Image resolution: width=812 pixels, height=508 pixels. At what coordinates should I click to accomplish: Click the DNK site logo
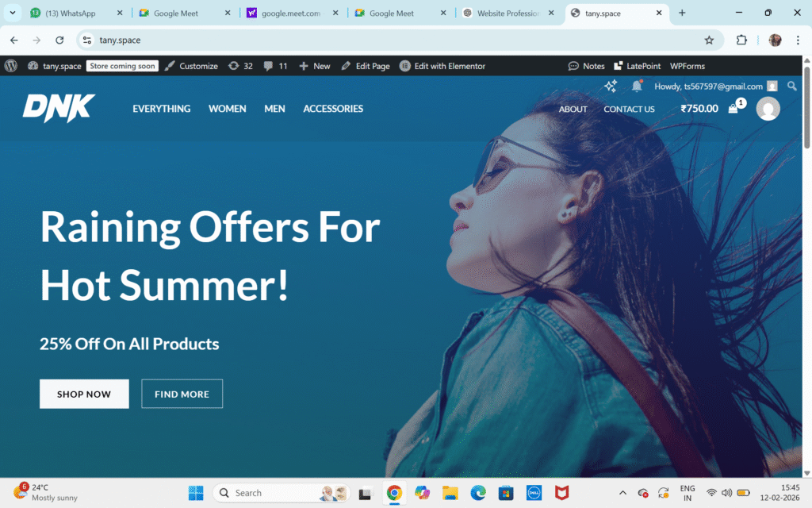click(x=59, y=108)
